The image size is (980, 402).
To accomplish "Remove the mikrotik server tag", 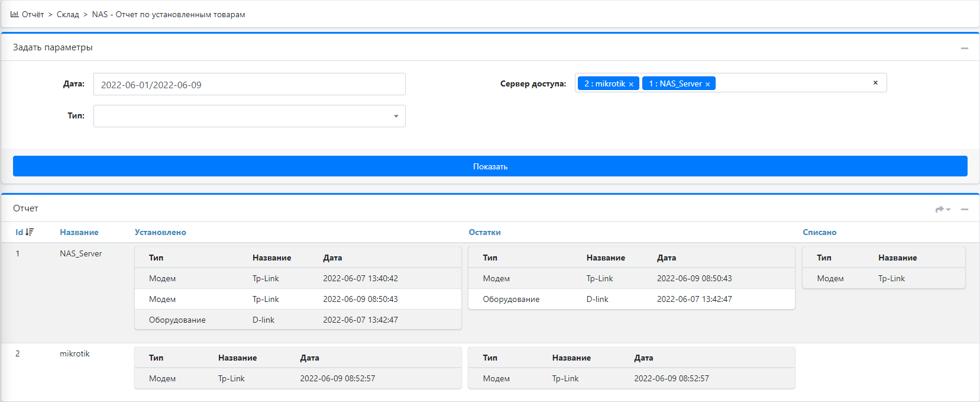I will [x=631, y=84].
